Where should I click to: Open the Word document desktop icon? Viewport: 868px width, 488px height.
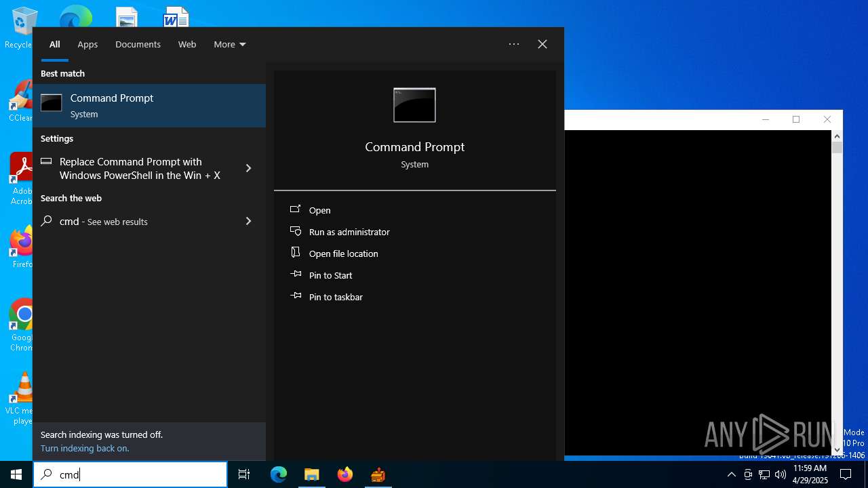176,16
